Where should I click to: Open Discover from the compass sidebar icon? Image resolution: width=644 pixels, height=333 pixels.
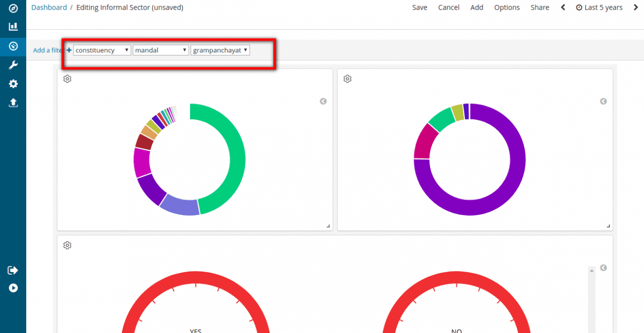tap(14, 9)
